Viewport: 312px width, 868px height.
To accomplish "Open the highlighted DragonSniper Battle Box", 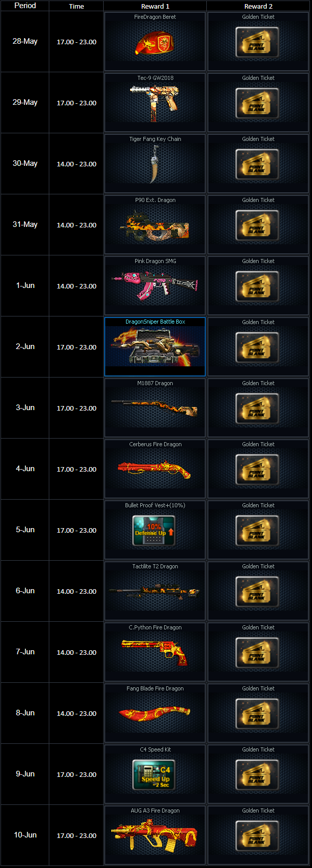I will point(155,346).
